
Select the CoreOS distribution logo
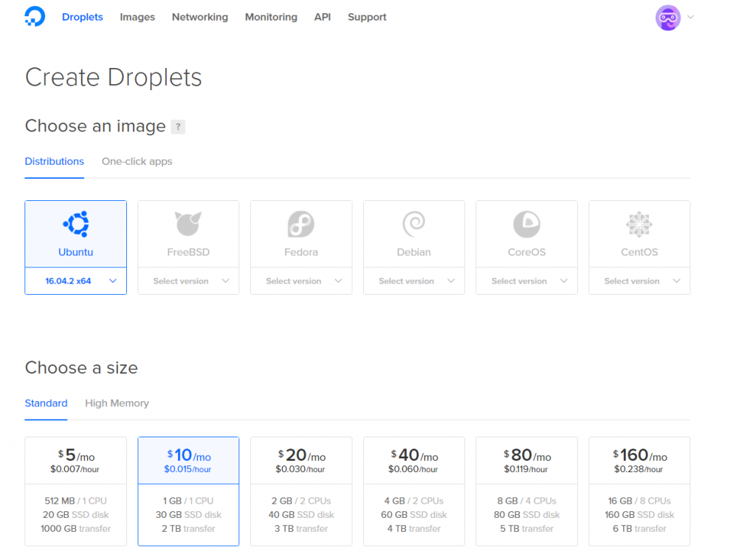click(x=526, y=225)
